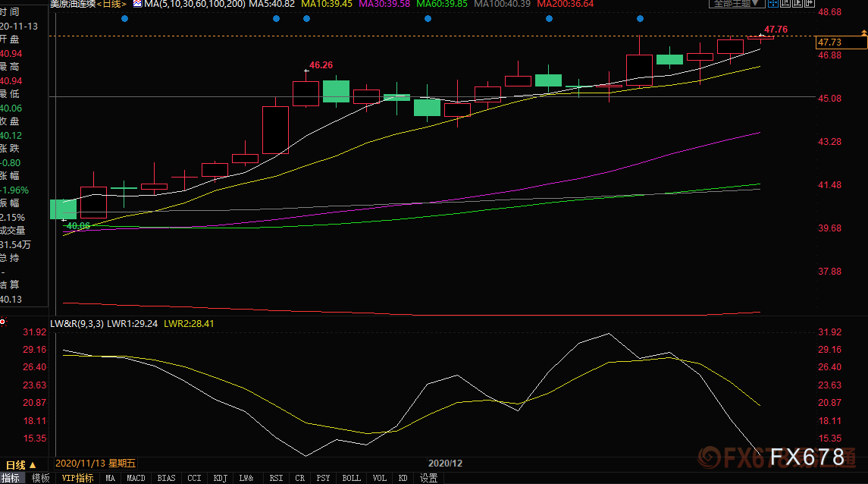
Task: Click the rightmost export arrow icon
Action: (811, 4)
